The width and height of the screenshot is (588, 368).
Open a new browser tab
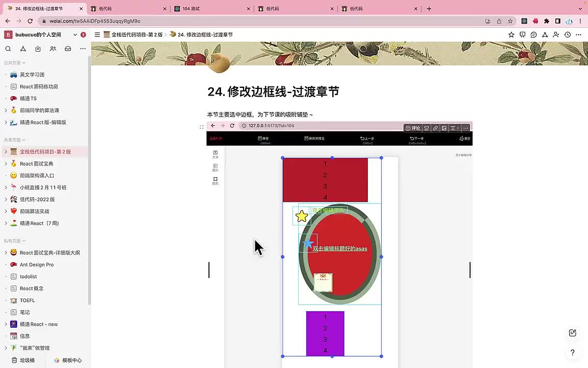tap(429, 9)
